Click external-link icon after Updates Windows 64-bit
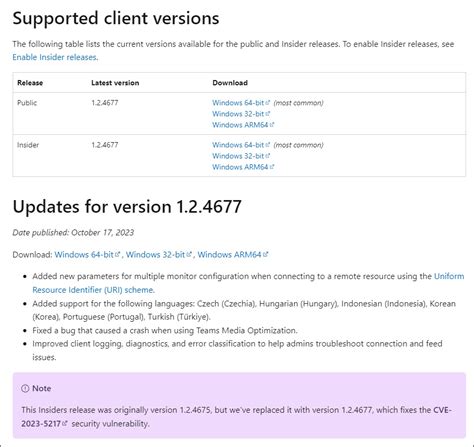Screen dimensions: 474x447 tap(117, 254)
